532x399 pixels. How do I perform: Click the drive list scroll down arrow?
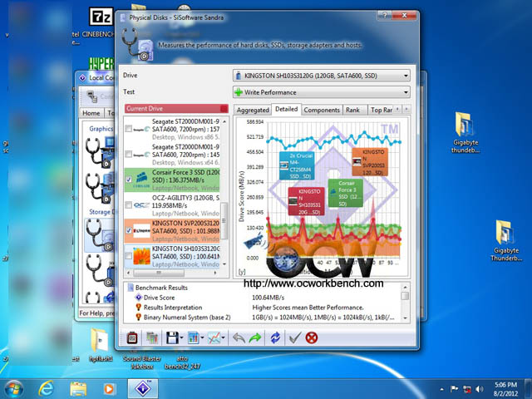click(x=224, y=264)
